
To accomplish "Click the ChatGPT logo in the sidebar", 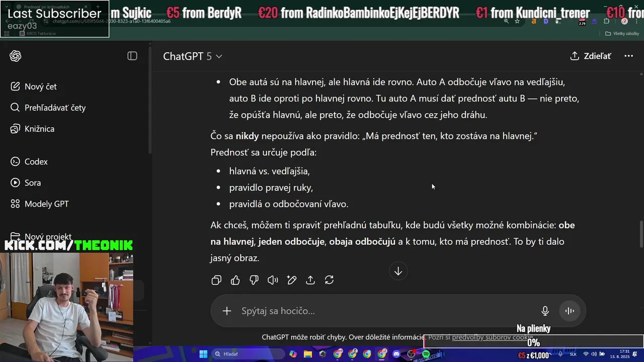I will point(16,56).
